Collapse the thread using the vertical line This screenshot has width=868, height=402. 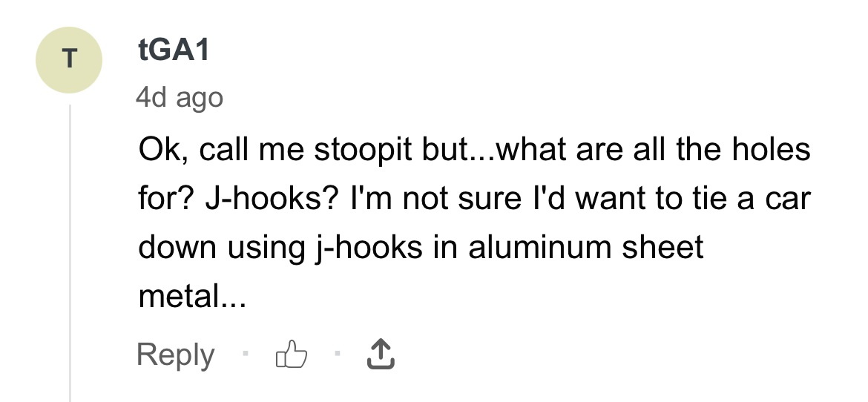[70, 252]
